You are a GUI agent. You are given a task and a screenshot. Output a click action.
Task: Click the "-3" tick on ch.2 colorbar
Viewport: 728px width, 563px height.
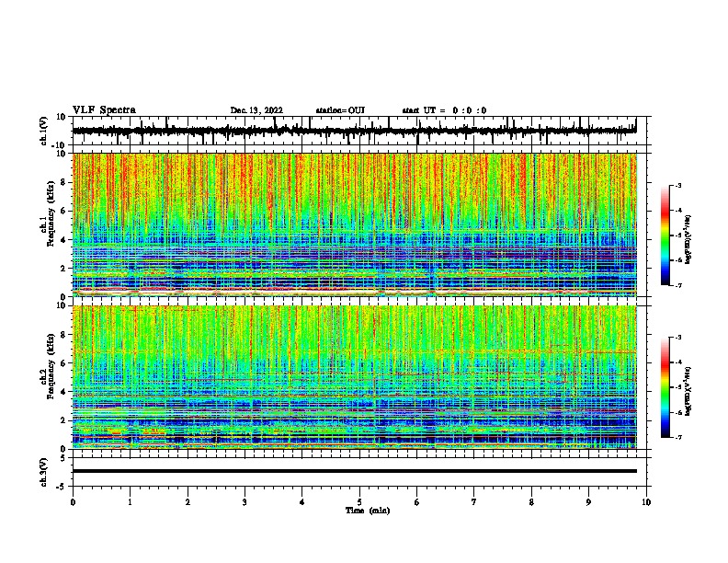(677, 338)
